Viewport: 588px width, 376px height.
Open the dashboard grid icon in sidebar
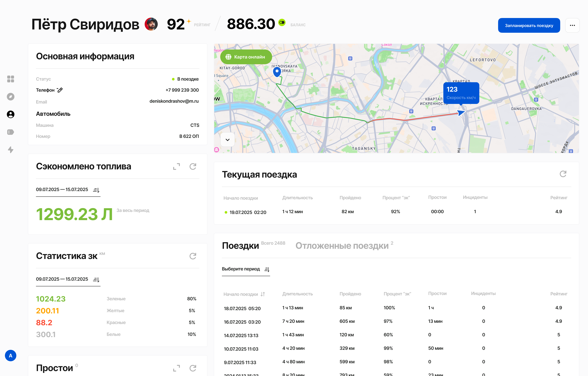(x=10, y=79)
